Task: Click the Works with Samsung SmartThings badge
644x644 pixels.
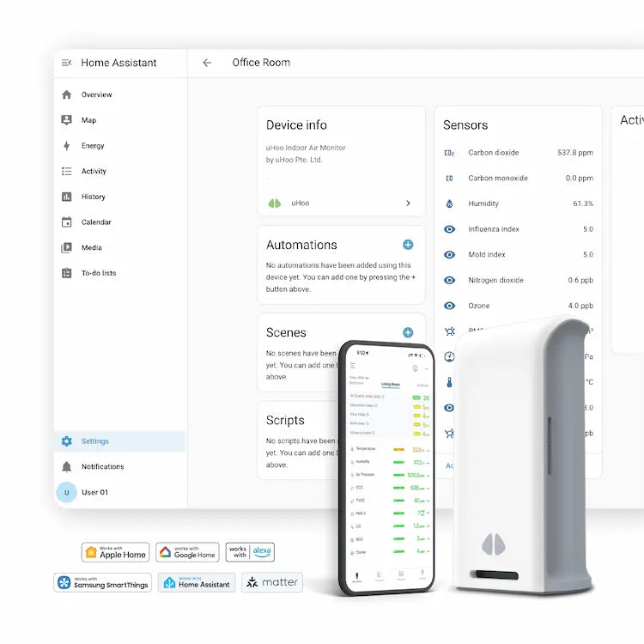Action: coord(103,582)
